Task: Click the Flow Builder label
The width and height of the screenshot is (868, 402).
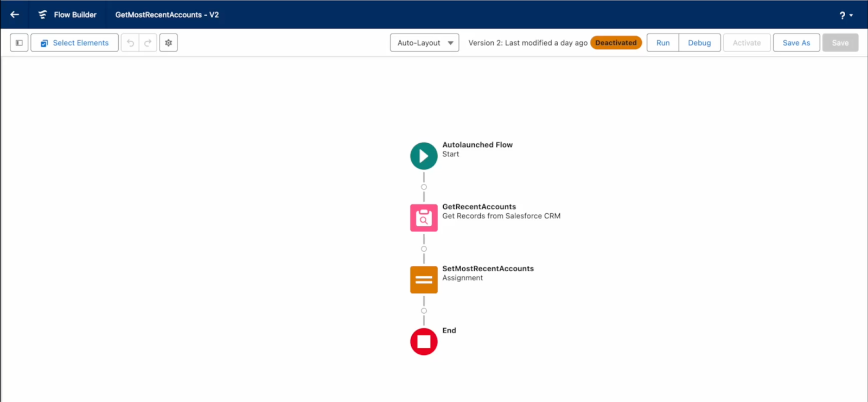Action: [x=75, y=15]
